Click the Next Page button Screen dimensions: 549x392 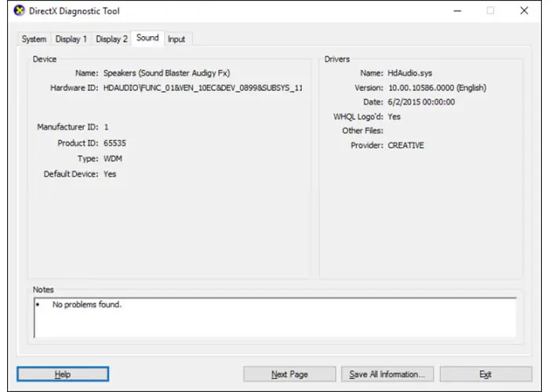(x=289, y=374)
